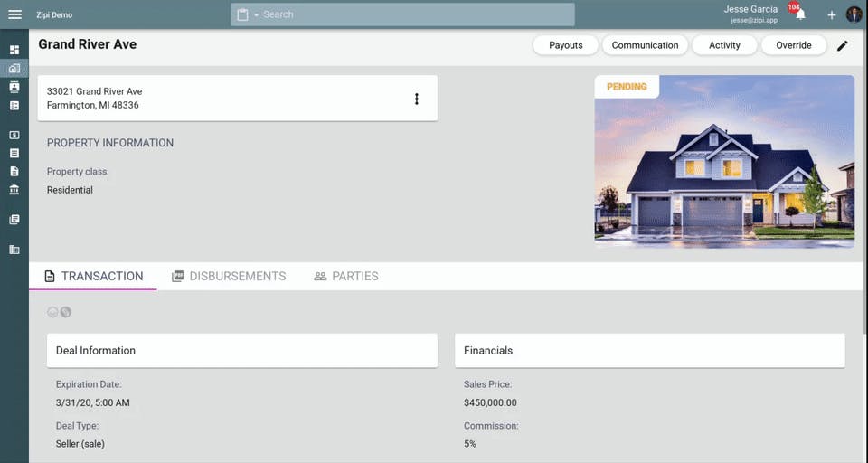The image size is (868, 463).
Task: Click the Expiration Date value 3/31/20, 5:00 AM
Action: click(92, 402)
